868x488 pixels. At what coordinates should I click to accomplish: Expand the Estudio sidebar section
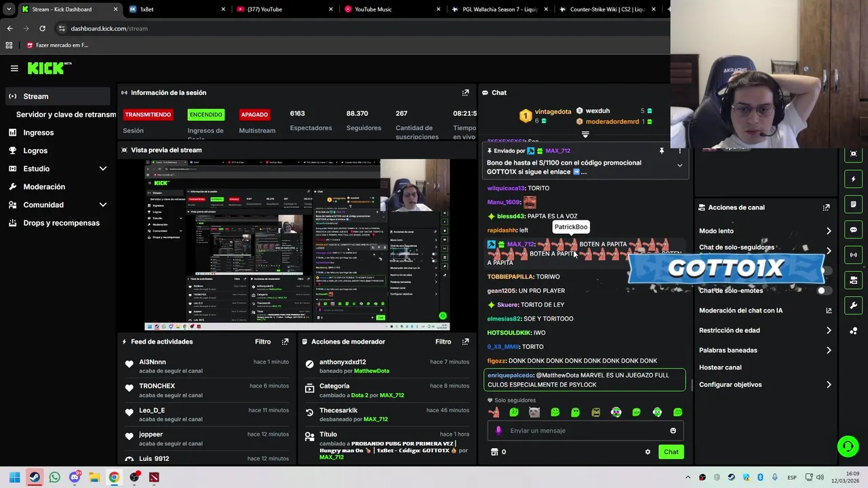(103, 169)
